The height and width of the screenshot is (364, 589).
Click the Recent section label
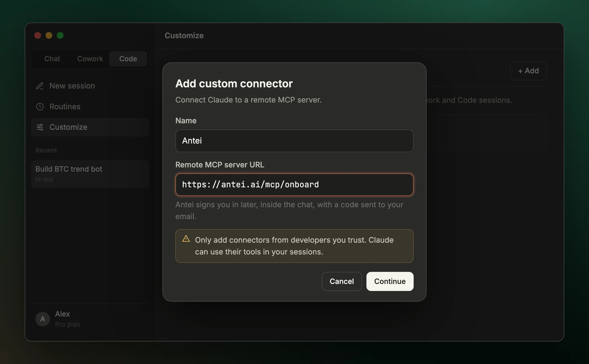(x=46, y=150)
